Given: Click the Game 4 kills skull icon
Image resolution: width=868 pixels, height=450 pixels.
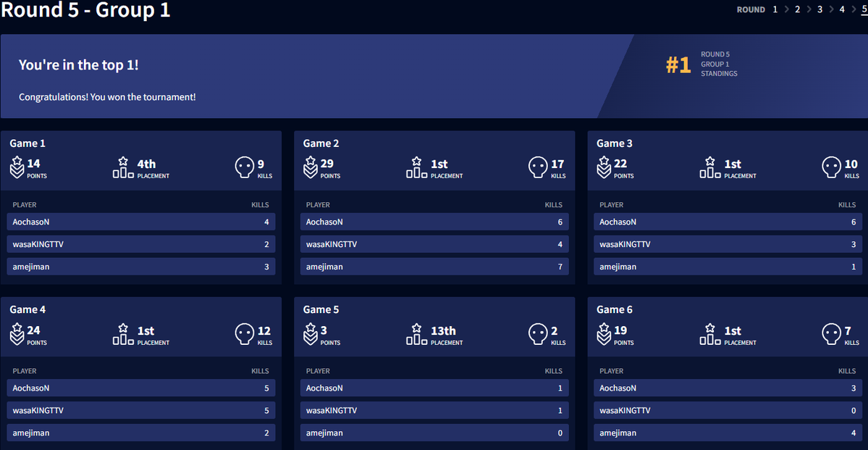Looking at the screenshot, I should pyautogui.click(x=245, y=334).
